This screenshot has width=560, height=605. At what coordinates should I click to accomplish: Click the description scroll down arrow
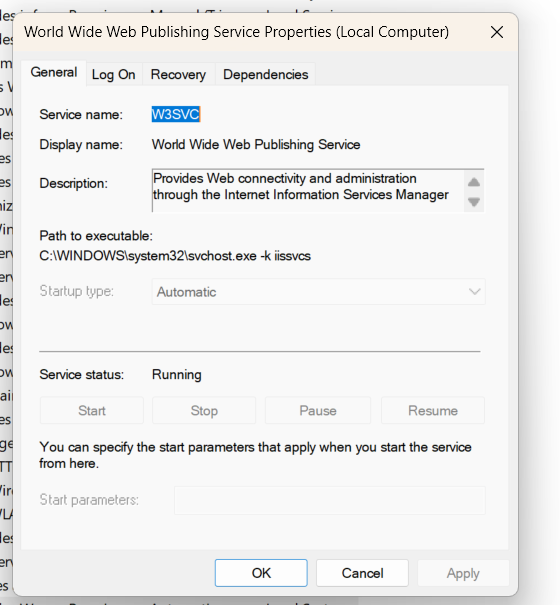[474, 201]
